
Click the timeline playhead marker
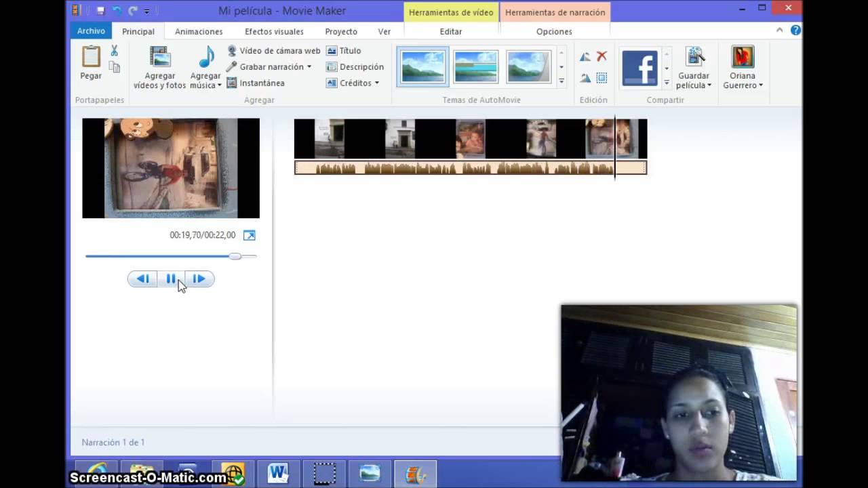pos(615,147)
